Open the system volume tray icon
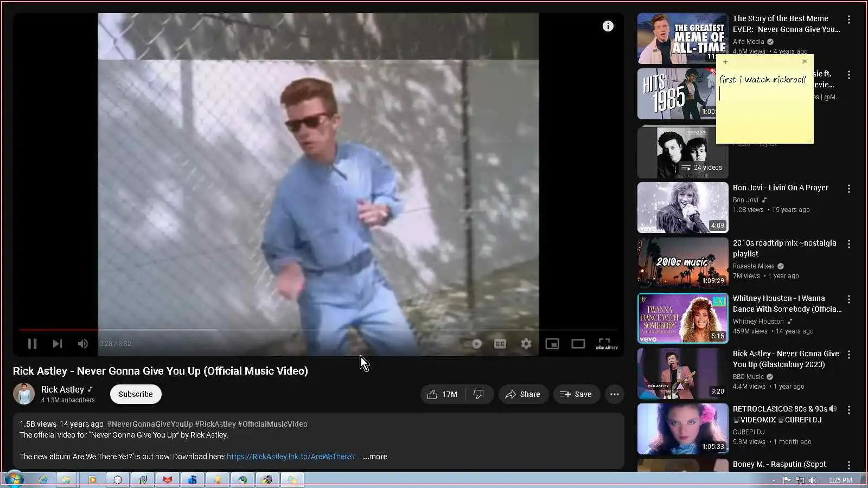 click(813, 480)
